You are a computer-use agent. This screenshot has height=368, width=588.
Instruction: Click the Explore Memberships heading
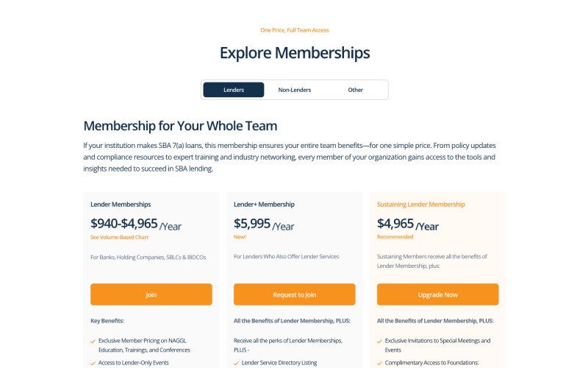294,53
